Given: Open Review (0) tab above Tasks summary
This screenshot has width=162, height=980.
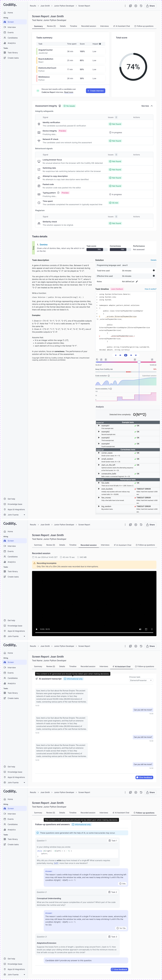Looking at the screenshot, I should coord(51,26).
